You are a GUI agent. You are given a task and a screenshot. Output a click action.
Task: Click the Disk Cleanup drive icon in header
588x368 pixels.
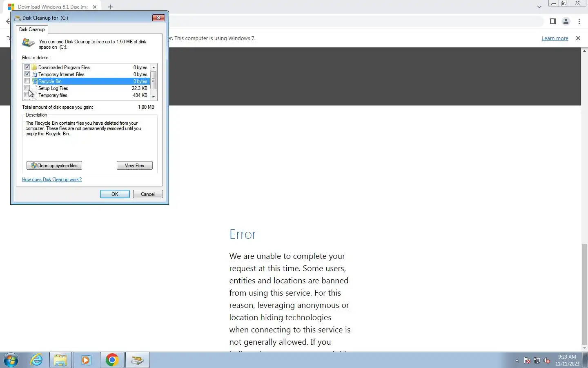pos(28,43)
